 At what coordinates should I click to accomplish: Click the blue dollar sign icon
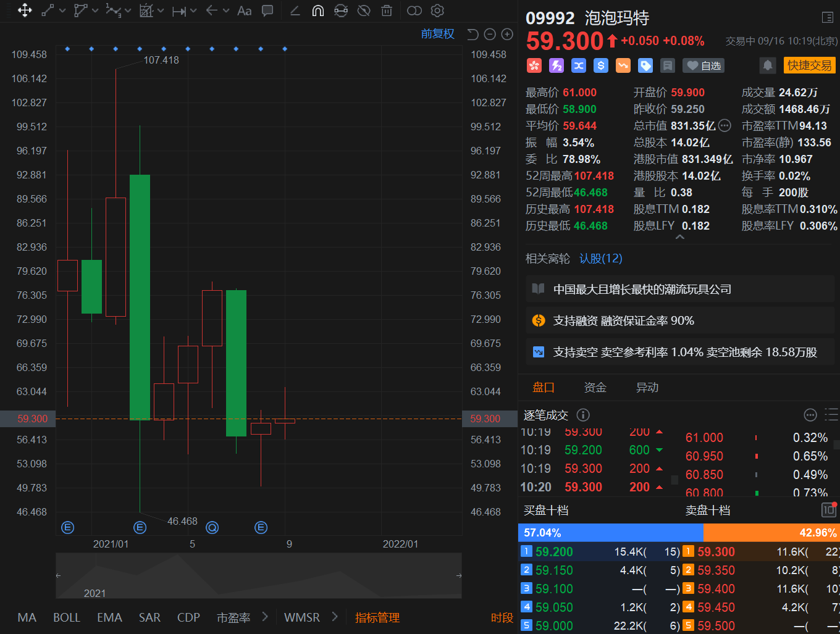click(601, 65)
